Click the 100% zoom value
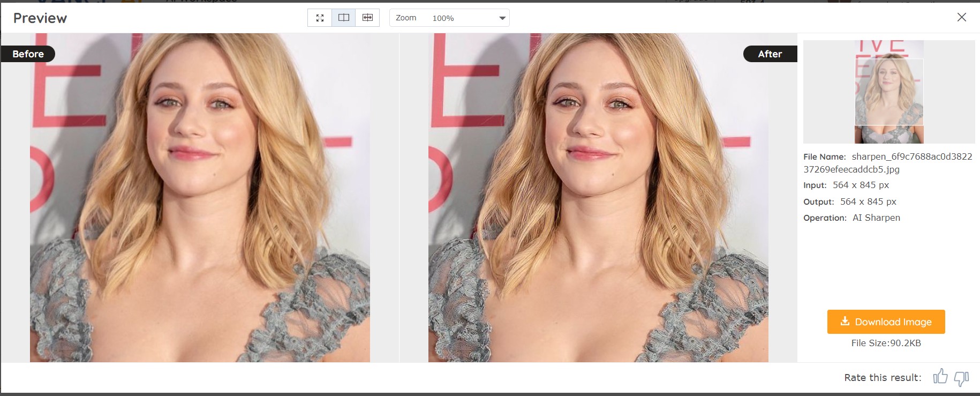This screenshot has height=396, width=980. [443, 18]
